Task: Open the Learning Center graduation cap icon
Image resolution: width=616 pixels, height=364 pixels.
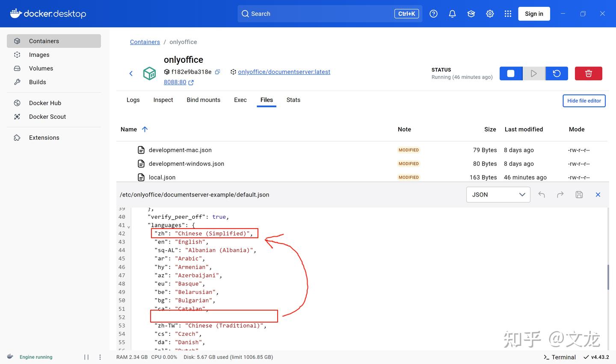Action: click(471, 14)
